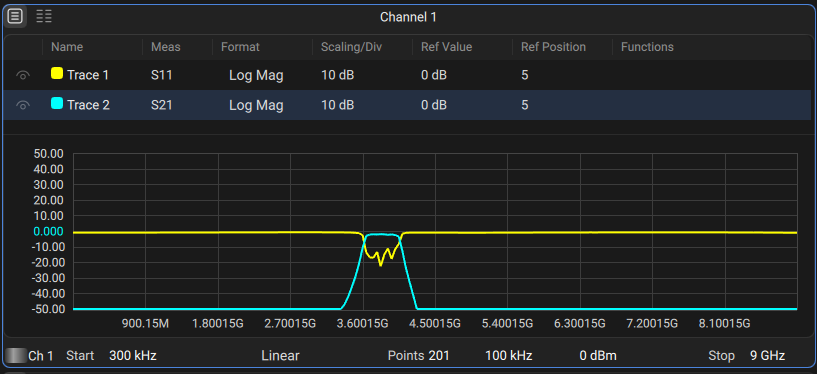Image resolution: width=817 pixels, height=374 pixels.
Task: Click the Channel 1 title
Action: click(x=408, y=17)
